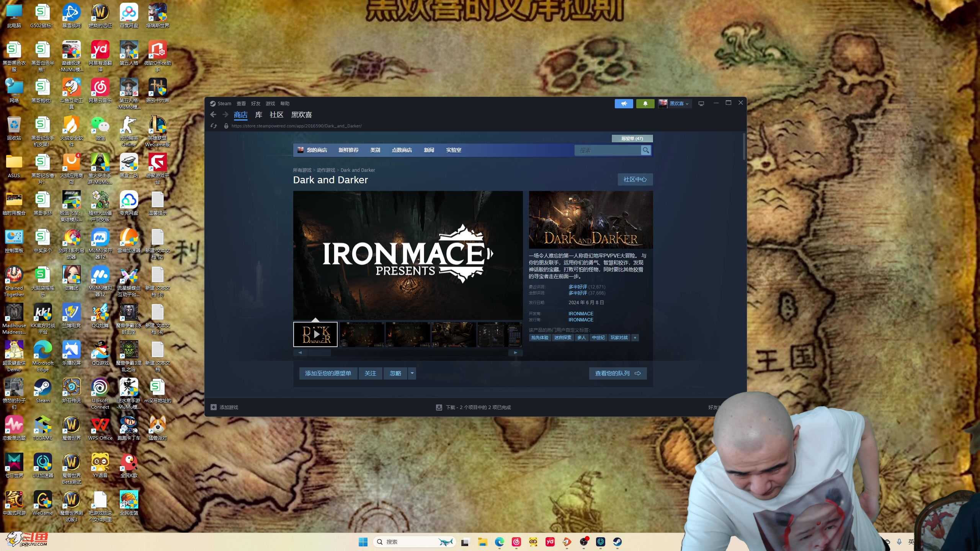Open the 黑欢喜 profile tab
The width and height of the screenshot is (980, 551).
click(302, 115)
